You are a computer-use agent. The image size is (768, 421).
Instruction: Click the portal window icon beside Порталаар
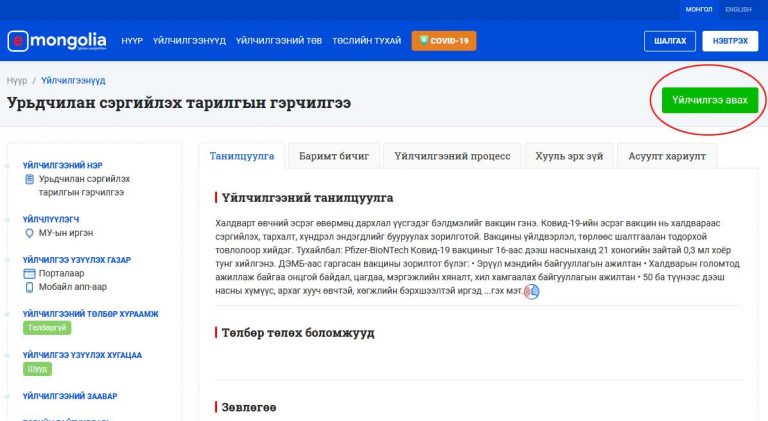[29, 273]
